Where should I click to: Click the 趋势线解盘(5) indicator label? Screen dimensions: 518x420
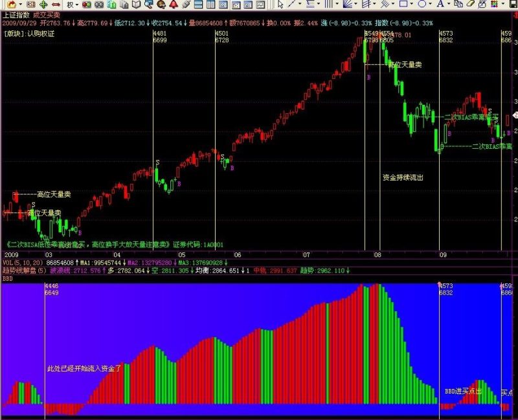coord(25,271)
